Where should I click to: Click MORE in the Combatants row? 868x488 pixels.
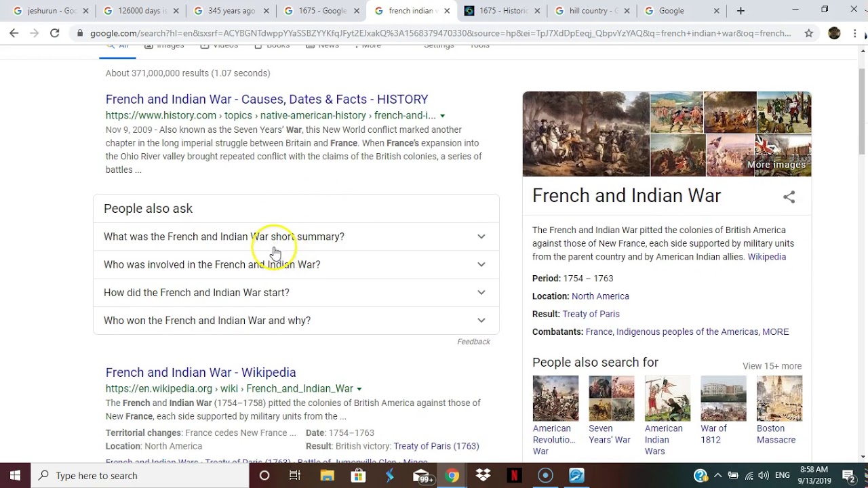[x=776, y=331]
